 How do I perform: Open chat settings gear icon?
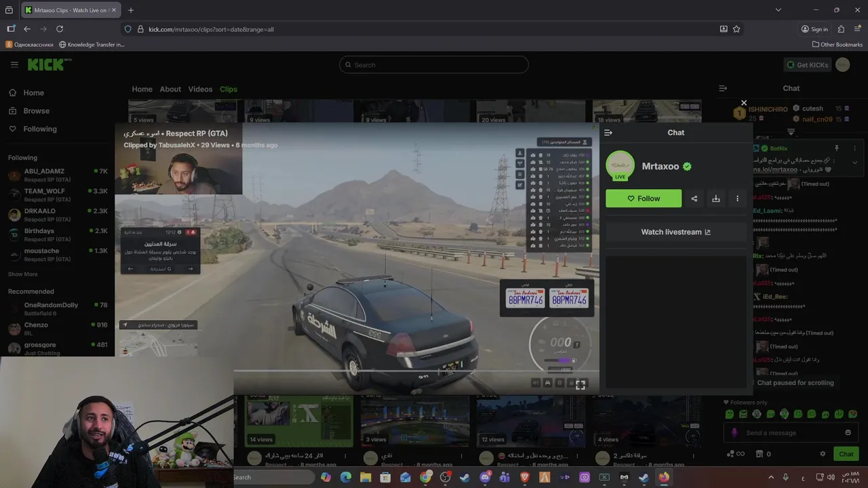(823, 454)
